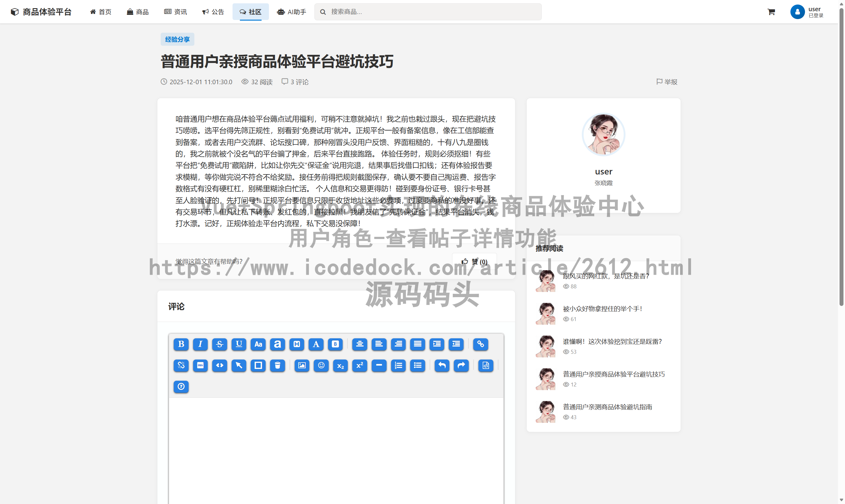Screen dimensions: 845x504
Task: Apply bold formatting in the comment editor
Action: [x=181, y=344]
